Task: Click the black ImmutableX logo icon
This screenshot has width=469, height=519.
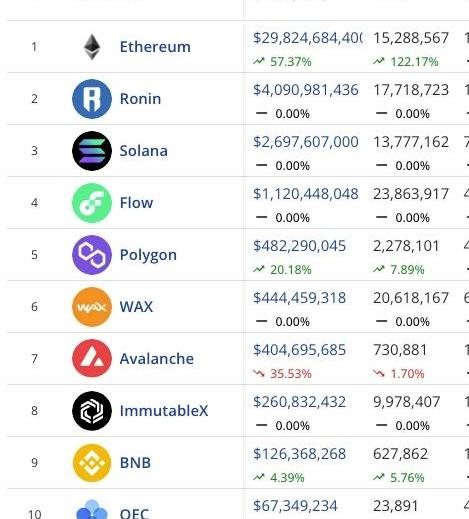Action: coord(92,411)
